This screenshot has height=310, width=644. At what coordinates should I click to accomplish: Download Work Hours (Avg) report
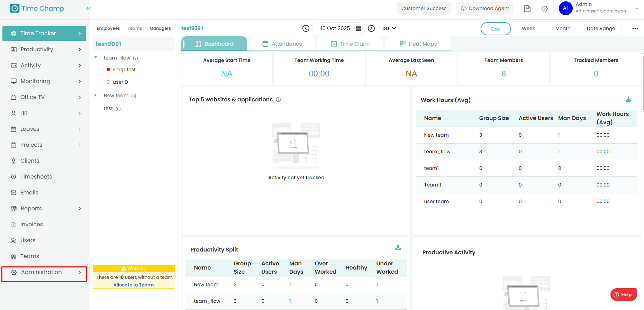[628, 100]
